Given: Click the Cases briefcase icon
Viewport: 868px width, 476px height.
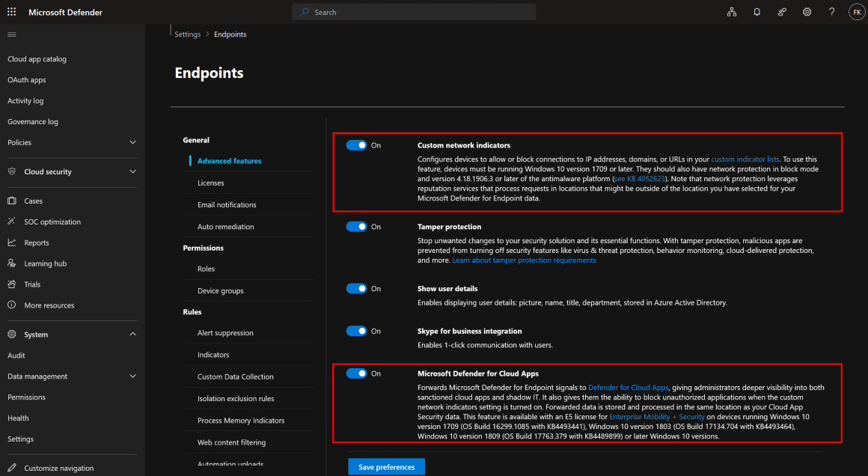Looking at the screenshot, I should click(12, 201).
